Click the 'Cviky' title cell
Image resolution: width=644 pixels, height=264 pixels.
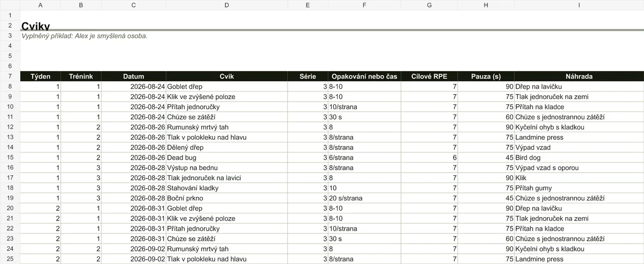click(x=36, y=26)
